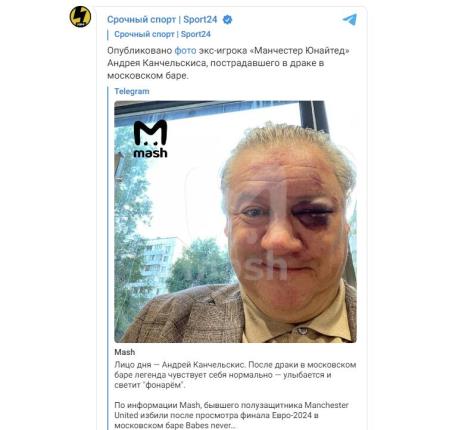The height and width of the screenshot is (430, 468).
Task: Open the embedded photo thumbnail
Action: click(235, 221)
